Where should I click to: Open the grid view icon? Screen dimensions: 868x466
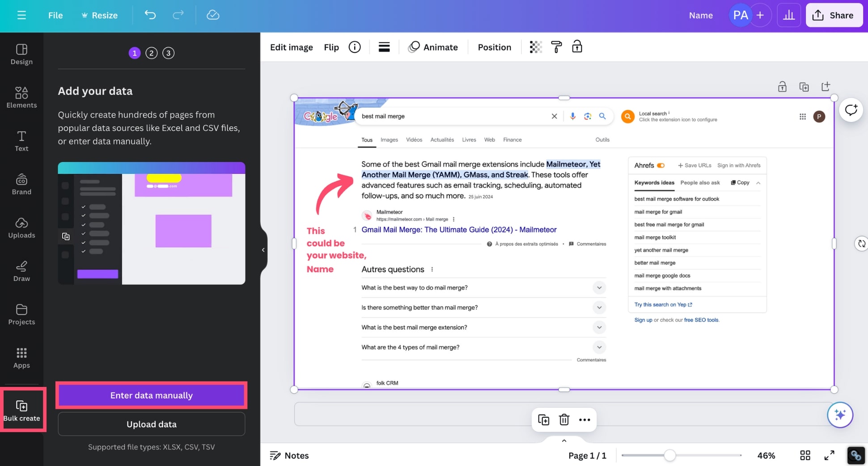point(805,455)
